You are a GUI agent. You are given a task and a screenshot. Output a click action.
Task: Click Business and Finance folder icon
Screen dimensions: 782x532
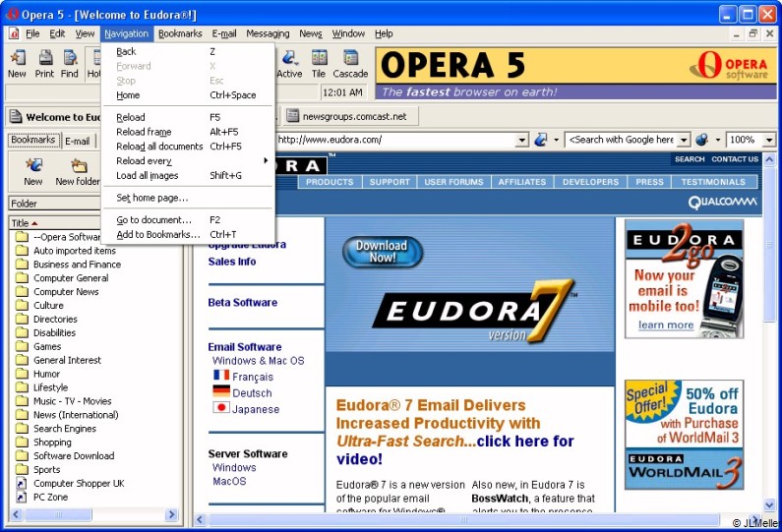tap(22, 265)
